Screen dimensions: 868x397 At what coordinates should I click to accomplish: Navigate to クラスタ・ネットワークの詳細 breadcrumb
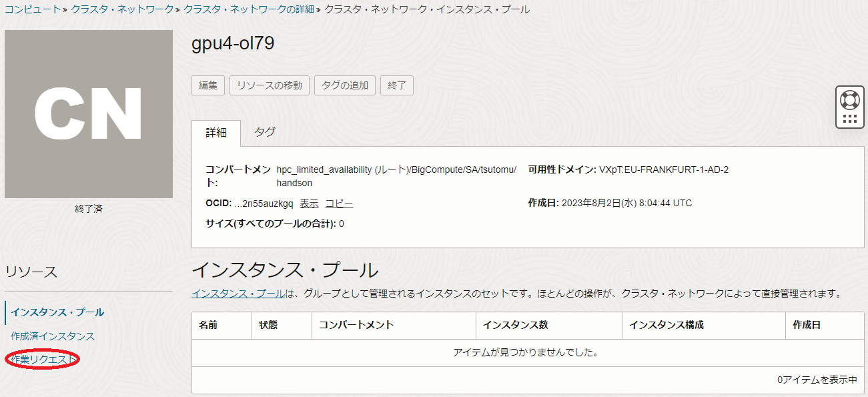(249, 9)
